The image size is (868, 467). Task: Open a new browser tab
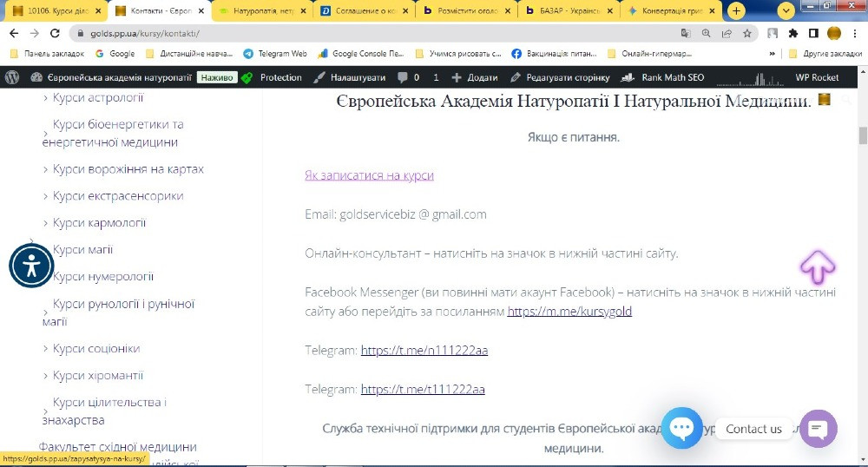[x=736, y=10]
